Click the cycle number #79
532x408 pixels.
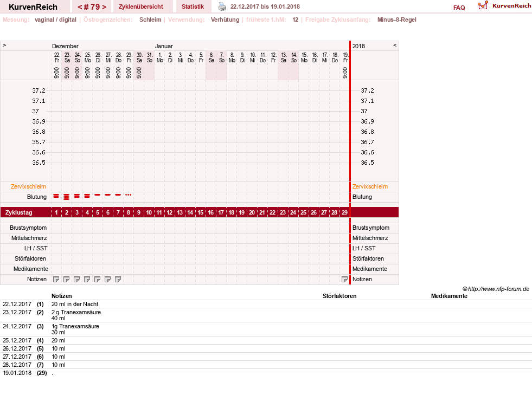click(x=92, y=7)
